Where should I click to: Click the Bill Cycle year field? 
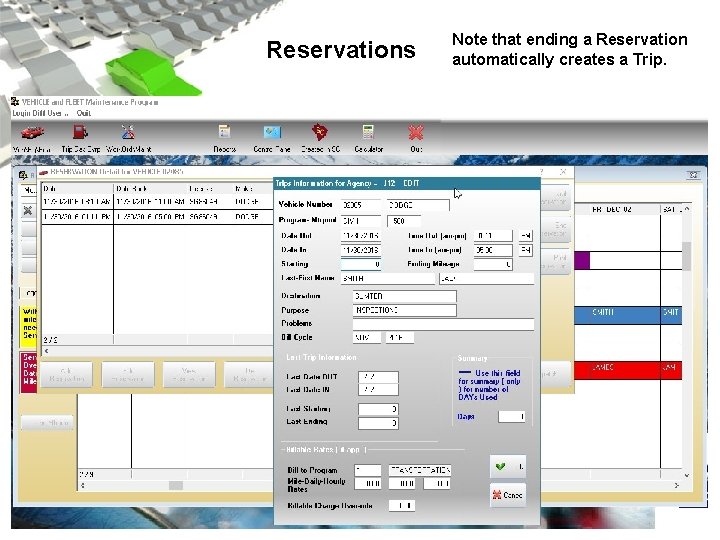point(400,338)
